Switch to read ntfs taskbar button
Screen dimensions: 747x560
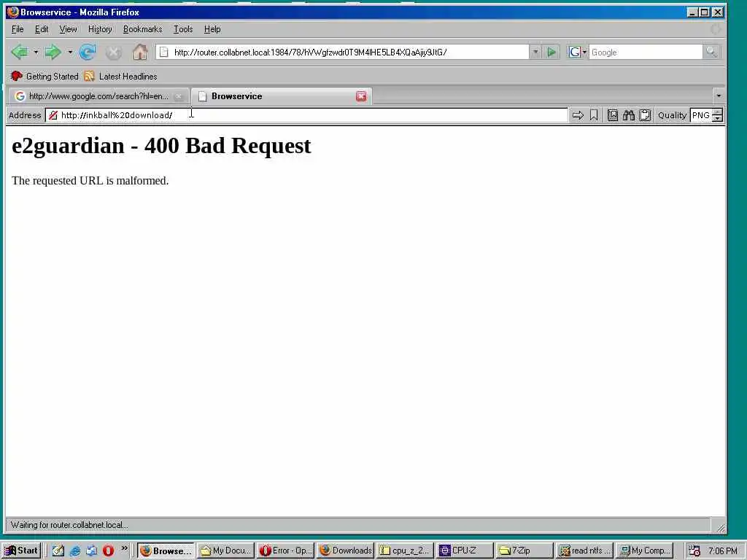tap(584, 551)
